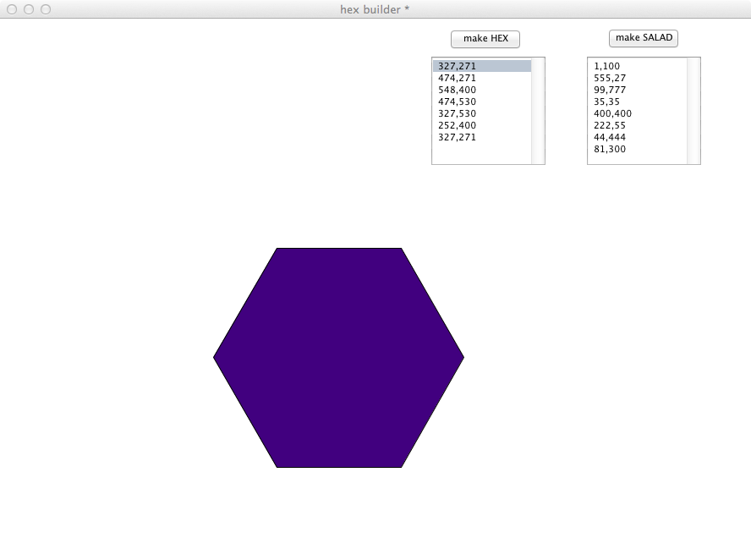This screenshot has height=560, width=751.
Task: Select 474,271 in the HEX list
Action: pyautogui.click(x=458, y=78)
